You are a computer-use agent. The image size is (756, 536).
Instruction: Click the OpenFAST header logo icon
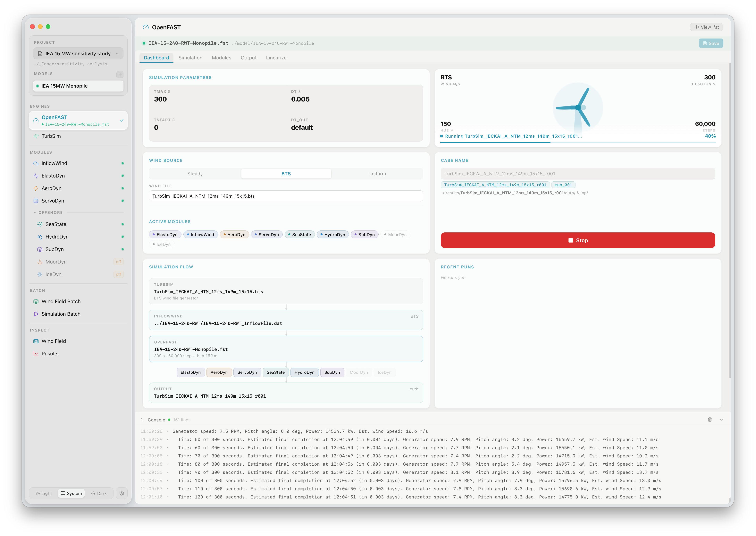coord(146,27)
